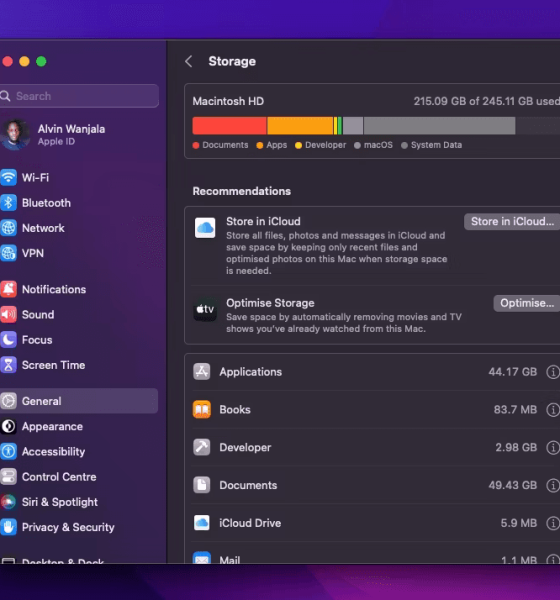Image resolution: width=560 pixels, height=600 pixels.
Task: Click the VPN icon in sidebar
Action: click(8, 253)
